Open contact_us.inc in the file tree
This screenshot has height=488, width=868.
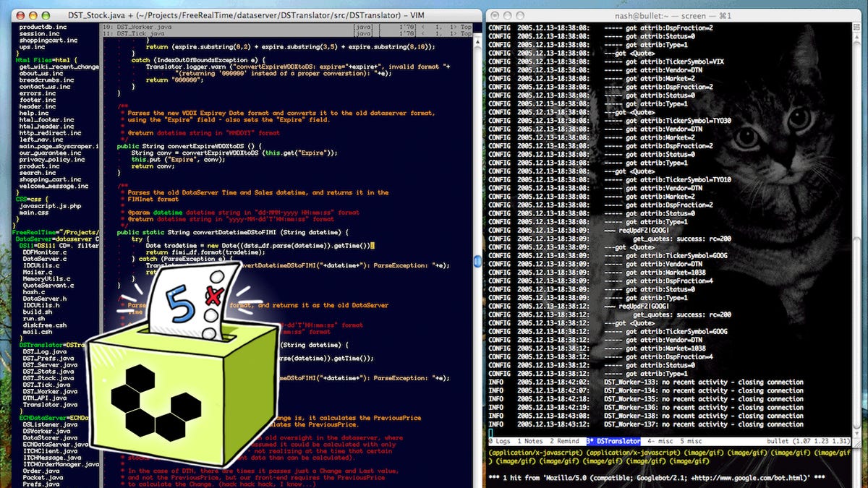click(x=45, y=86)
